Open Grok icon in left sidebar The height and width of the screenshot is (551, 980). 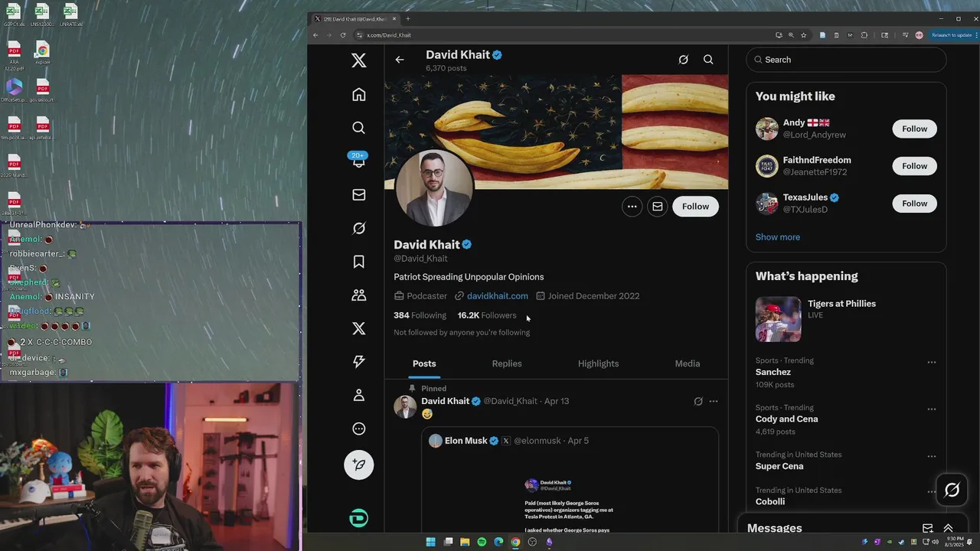click(x=359, y=228)
